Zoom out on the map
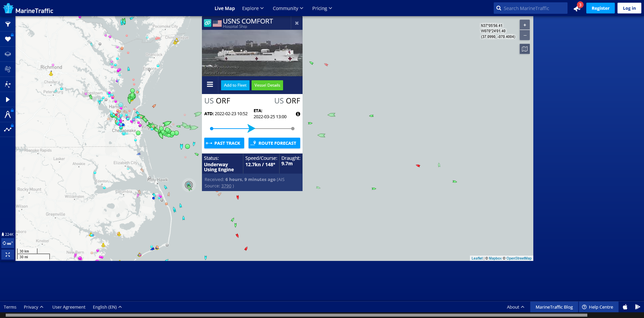The width and height of the screenshot is (644, 318). click(525, 35)
